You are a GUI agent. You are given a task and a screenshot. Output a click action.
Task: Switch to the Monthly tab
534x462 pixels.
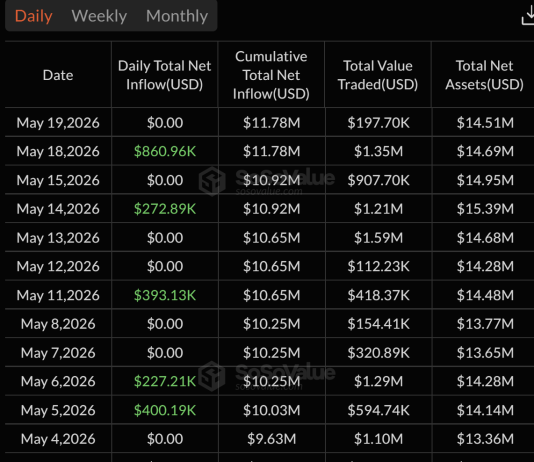[177, 16]
